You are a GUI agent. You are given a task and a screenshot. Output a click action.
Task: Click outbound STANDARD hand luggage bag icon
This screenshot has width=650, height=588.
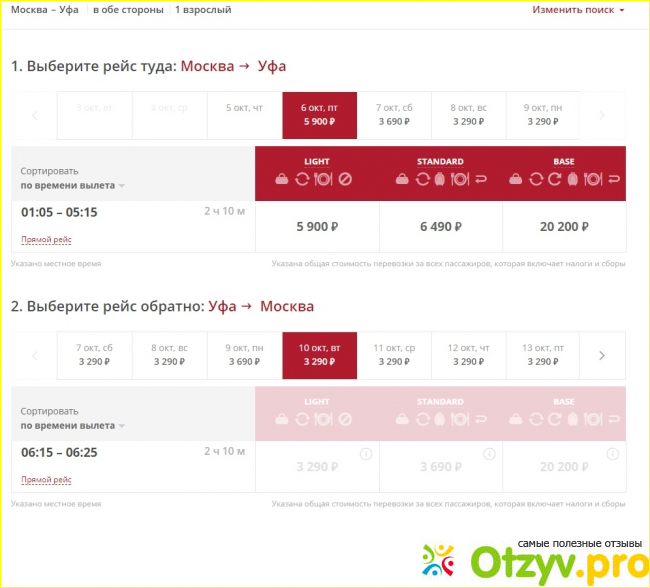402,179
